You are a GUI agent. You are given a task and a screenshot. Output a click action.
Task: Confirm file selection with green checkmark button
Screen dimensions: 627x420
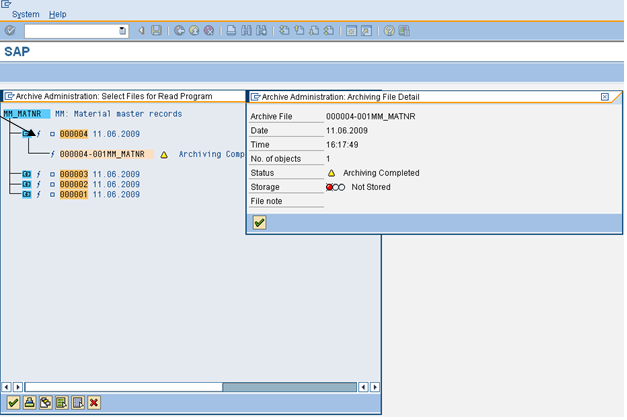13,402
